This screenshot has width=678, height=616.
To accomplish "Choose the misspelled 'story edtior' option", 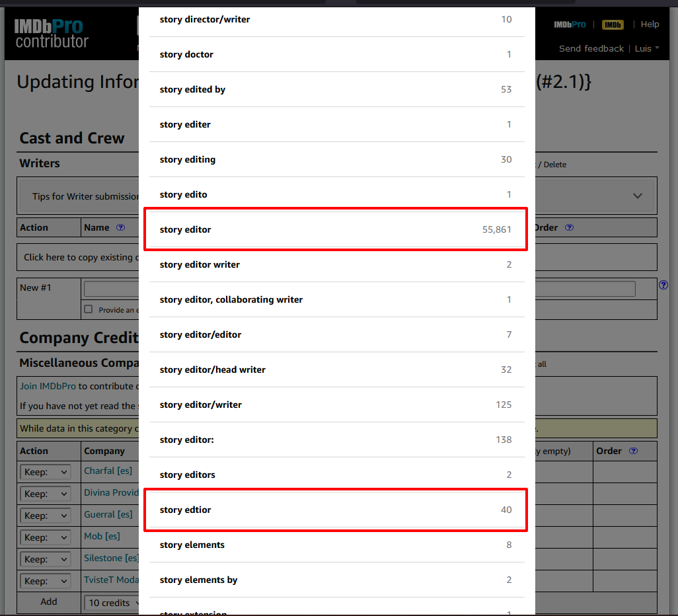I will pyautogui.click(x=336, y=510).
